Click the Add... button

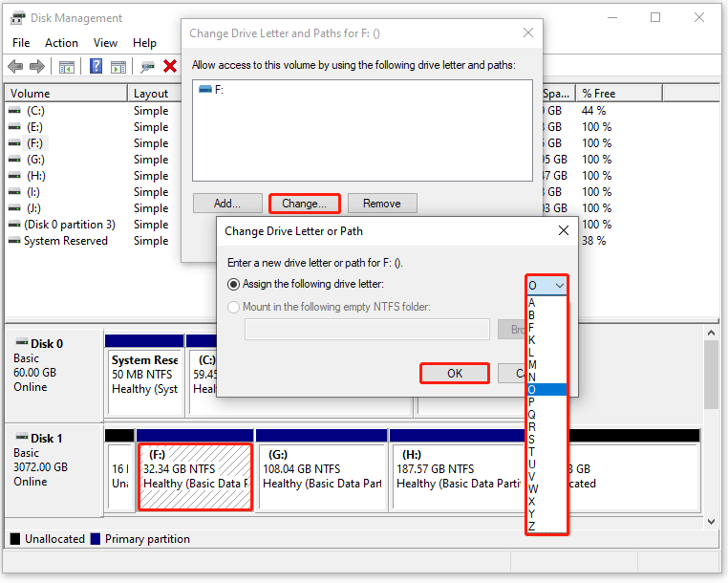(x=227, y=204)
